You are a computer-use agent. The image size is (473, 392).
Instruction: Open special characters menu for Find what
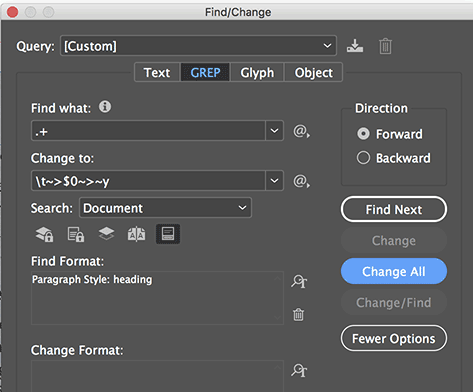tap(302, 131)
